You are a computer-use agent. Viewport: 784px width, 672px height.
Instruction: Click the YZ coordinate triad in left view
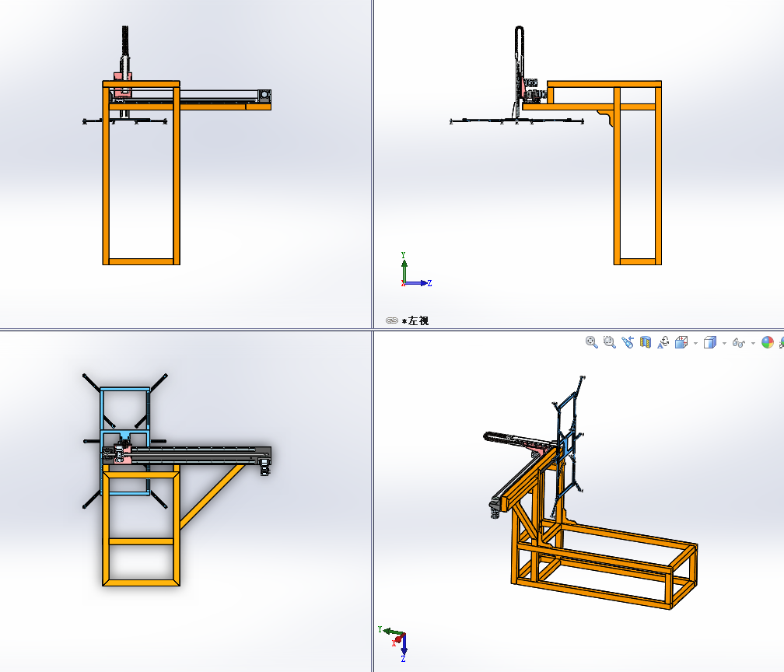pyautogui.click(x=415, y=270)
